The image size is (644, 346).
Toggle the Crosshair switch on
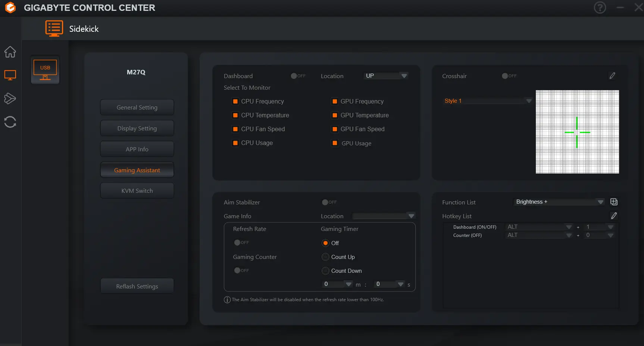pyautogui.click(x=509, y=76)
